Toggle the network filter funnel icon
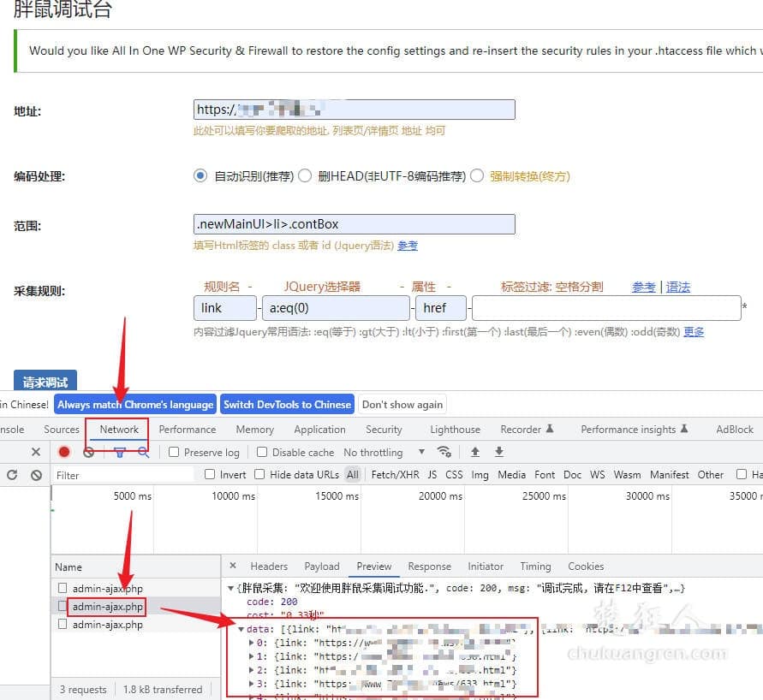Screen dimensions: 763x700 pos(121,452)
